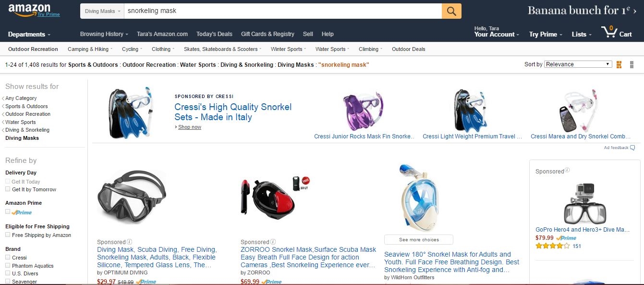Click See more choices button
This screenshot has height=285, width=644.
(419, 240)
